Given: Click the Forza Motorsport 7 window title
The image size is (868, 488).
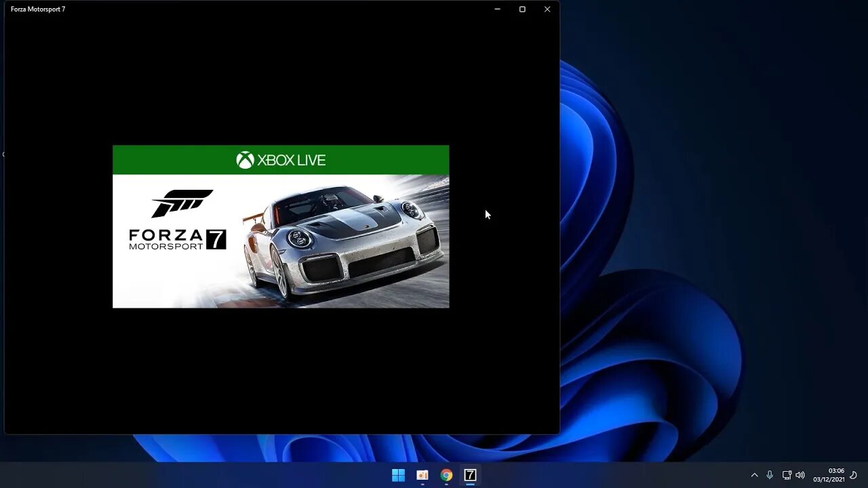Looking at the screenshot, I should tap(38, 9).
